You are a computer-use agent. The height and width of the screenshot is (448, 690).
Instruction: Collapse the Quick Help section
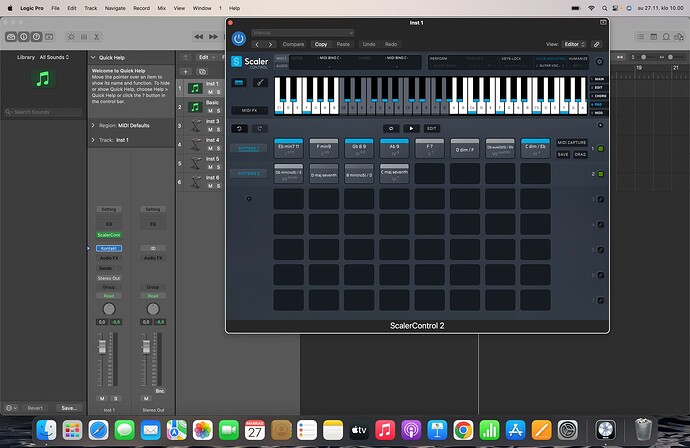tap(93, 58)
